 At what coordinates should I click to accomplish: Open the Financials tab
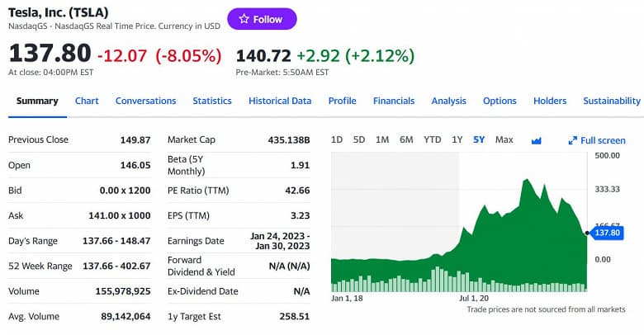click(x=394, y=101)
